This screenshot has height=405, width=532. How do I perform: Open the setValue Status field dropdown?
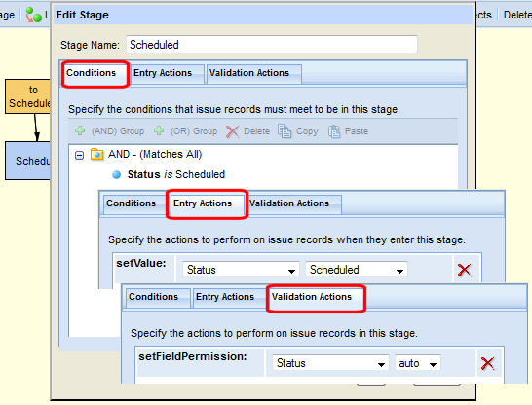click(241, 270)
